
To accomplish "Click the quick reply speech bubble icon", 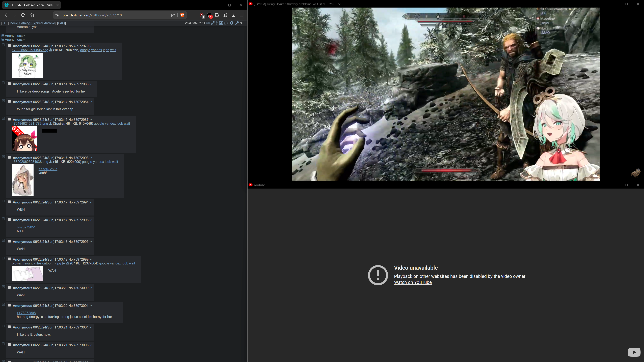I will pyautogui.click(x=226, y=23).
